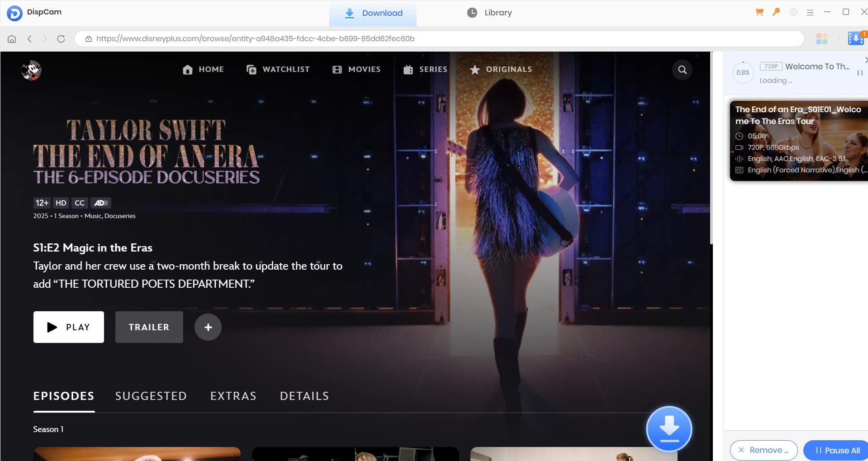Image resolution: width=868 pixels, height=461 pixels.
Task: Open the Disney+ search icon
Action: (x=682, y=70)
